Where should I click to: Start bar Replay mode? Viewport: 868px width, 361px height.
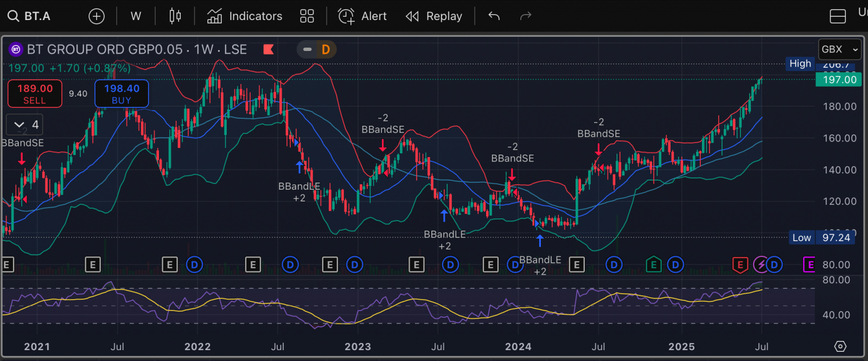coord(434,16)
